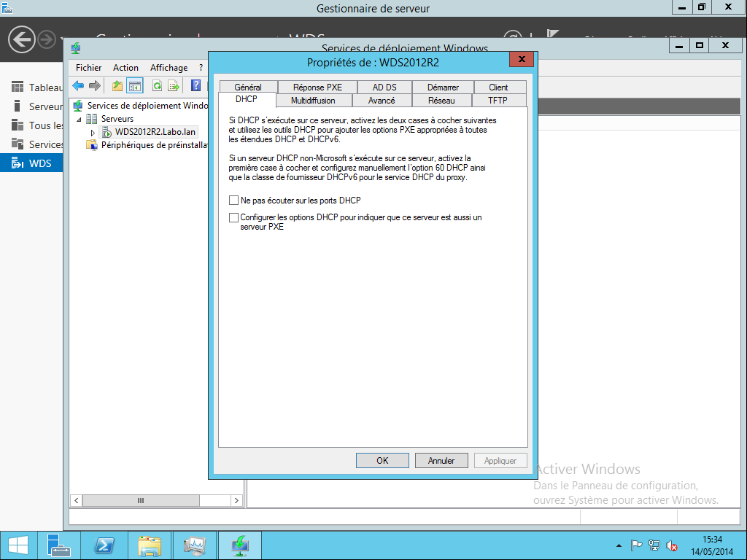
Task: Click the WDS window system menu icon
Action: (x=76, y=47)
